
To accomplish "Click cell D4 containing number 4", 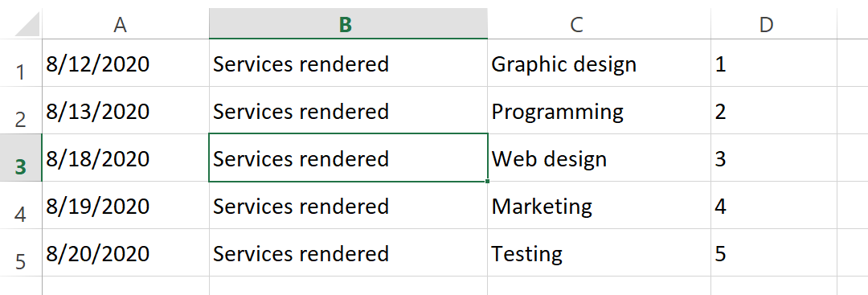I will tap(773, 206).
